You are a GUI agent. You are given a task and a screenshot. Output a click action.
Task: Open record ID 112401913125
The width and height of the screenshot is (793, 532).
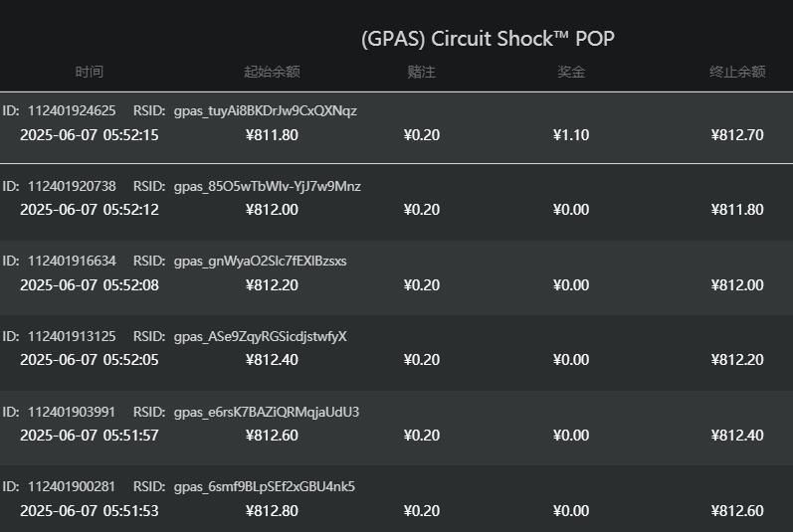72,337
